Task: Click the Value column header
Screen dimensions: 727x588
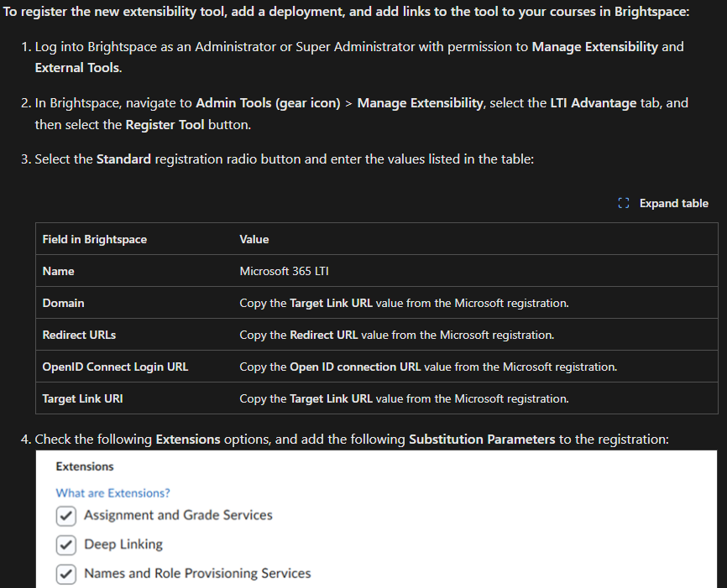Action: coord(254,239)
